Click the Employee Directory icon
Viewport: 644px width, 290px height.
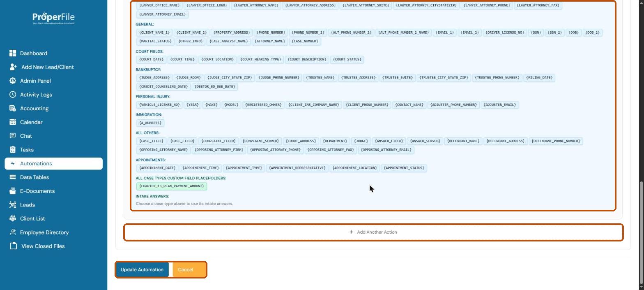point(13,232)
